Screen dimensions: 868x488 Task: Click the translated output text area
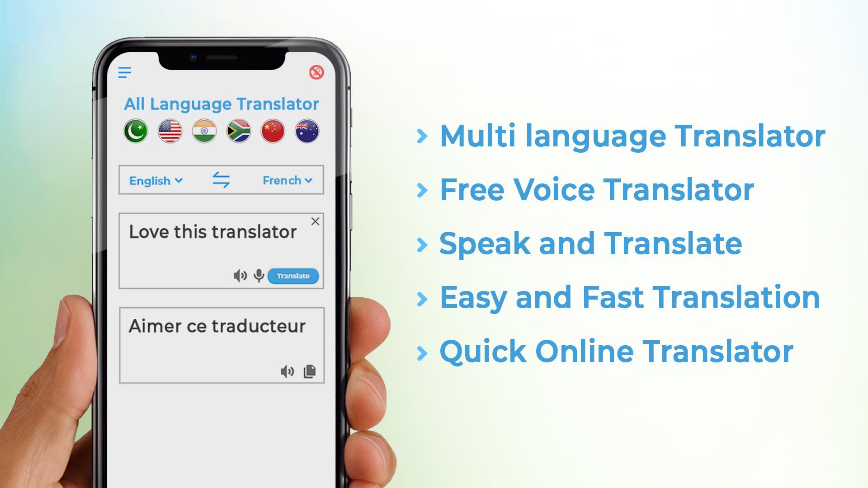221,344
